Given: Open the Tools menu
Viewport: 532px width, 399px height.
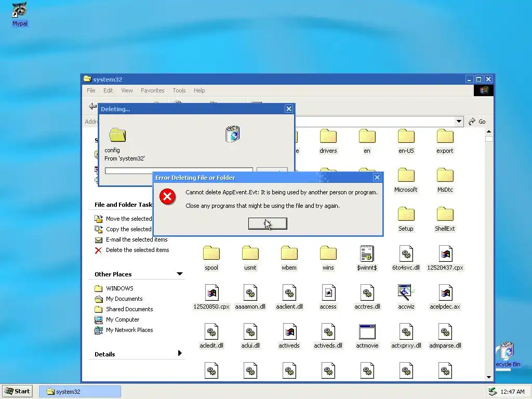Looking at the screenshot, I should click(179, 90).
